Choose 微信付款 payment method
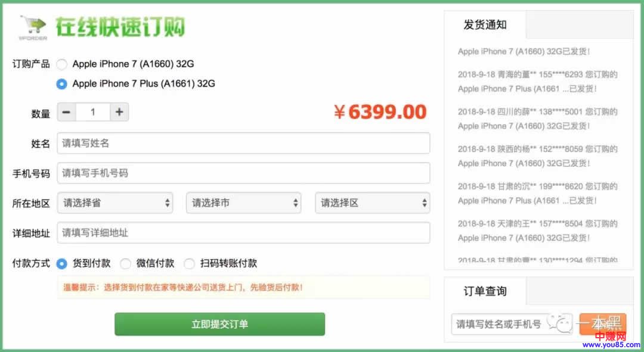Viewport: 644px width, 352px height. [x=125, y=263]
